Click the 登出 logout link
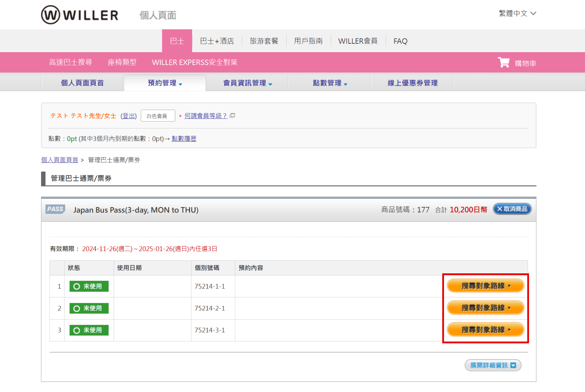585x392 pixels. [129, 116]
